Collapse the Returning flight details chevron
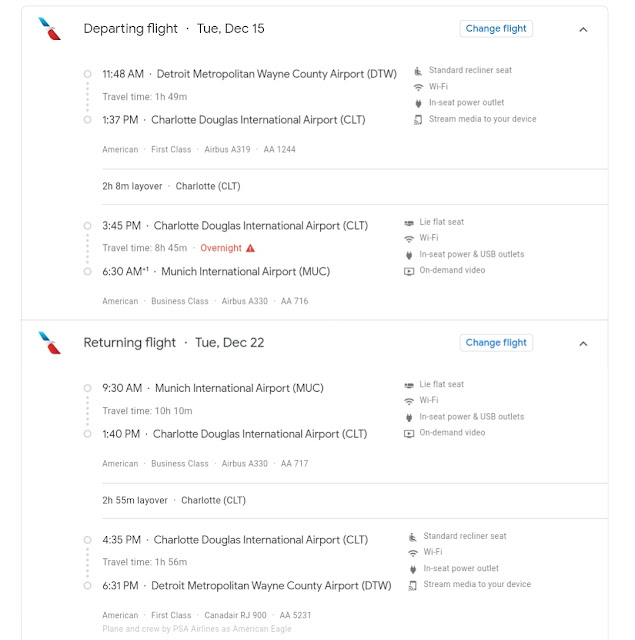 [x=583, y=343]
